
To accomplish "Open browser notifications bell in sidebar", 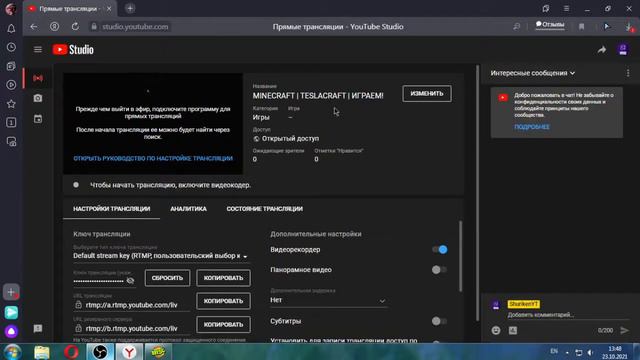I will (11, 29).
